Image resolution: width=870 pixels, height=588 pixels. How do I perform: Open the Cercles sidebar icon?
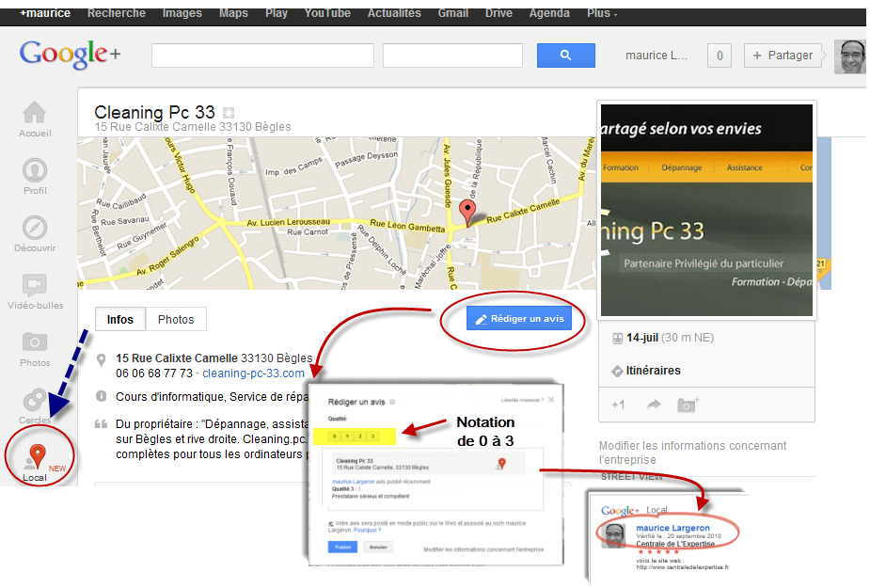(x=35, y=400)
